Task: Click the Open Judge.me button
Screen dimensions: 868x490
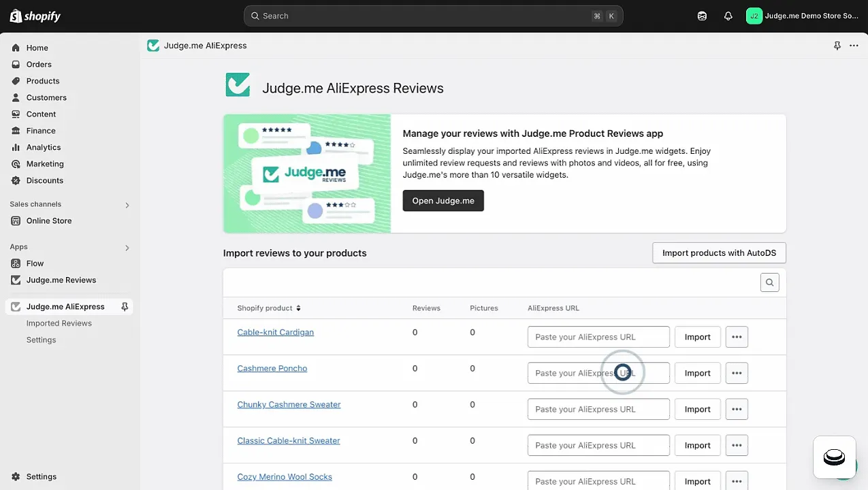Action: 443,201
